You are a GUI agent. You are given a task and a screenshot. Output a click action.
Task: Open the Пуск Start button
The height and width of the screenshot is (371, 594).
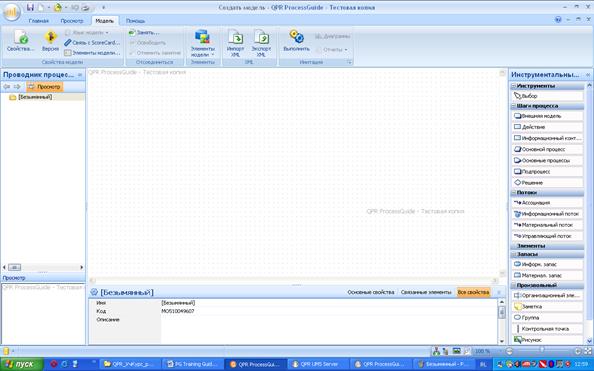click(22, 364)
